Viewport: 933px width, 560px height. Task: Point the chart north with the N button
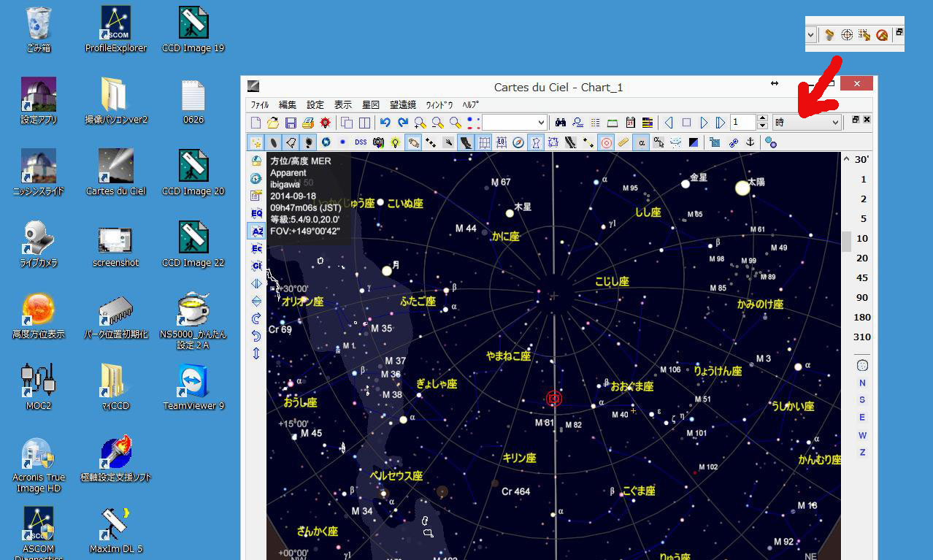[862, 383]
